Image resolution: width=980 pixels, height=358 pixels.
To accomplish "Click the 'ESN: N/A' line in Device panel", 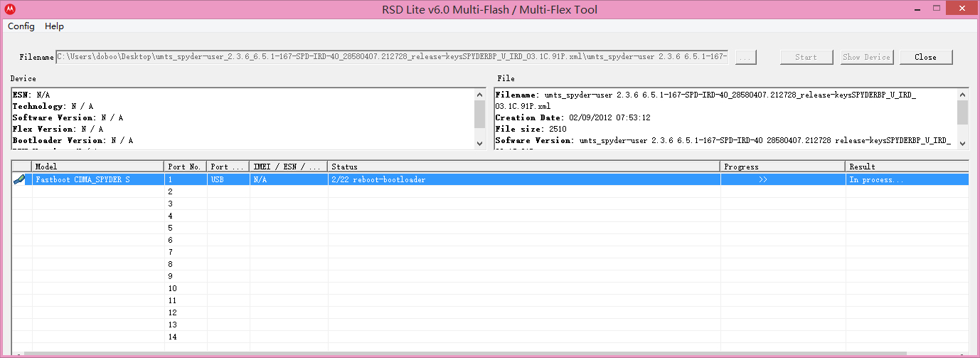I will 31,95.
